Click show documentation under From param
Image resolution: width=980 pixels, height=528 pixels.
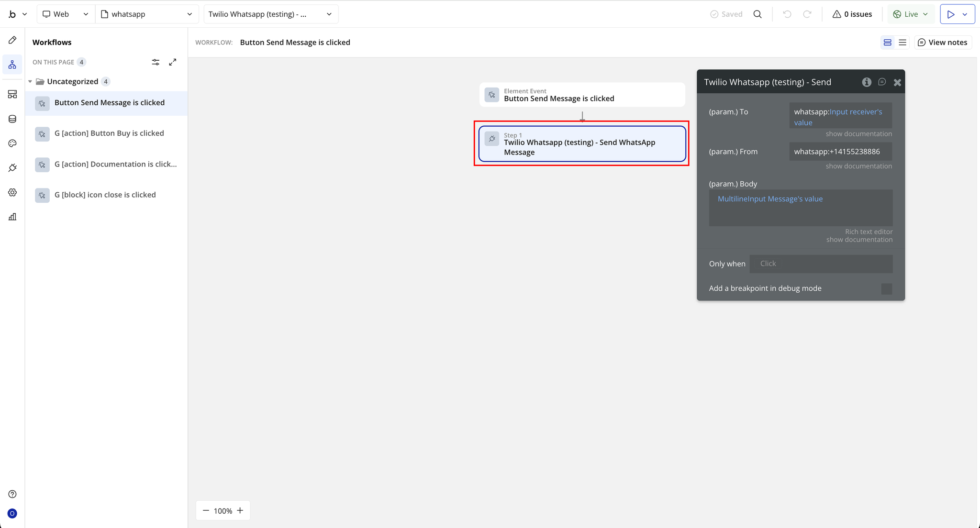(858, 166)
